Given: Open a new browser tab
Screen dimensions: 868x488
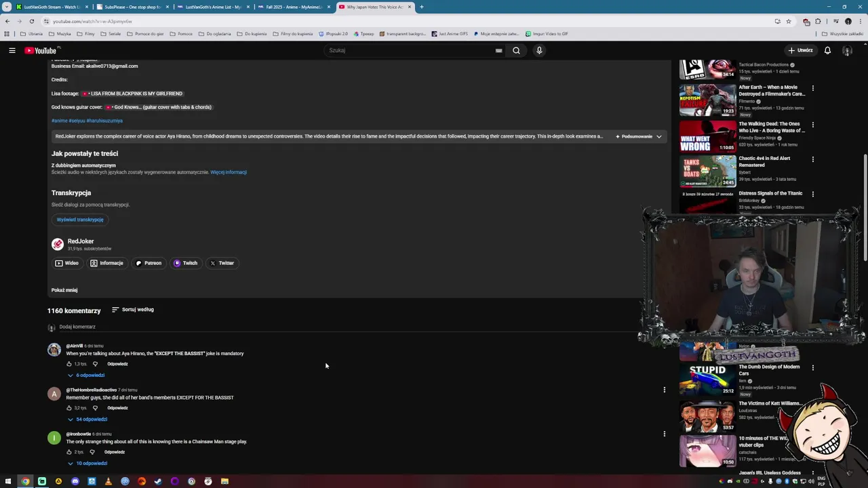Looking at the screenshot, I should coord(421,7).
